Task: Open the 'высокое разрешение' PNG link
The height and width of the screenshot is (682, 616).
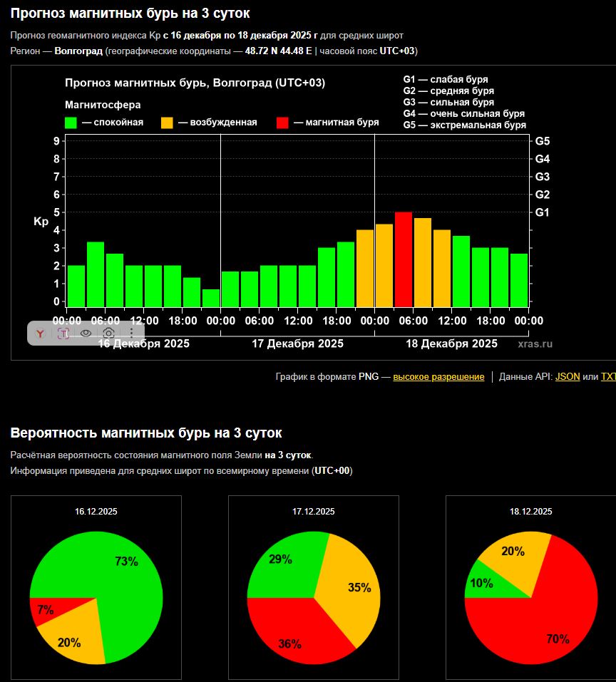Action: pos(438,377)
